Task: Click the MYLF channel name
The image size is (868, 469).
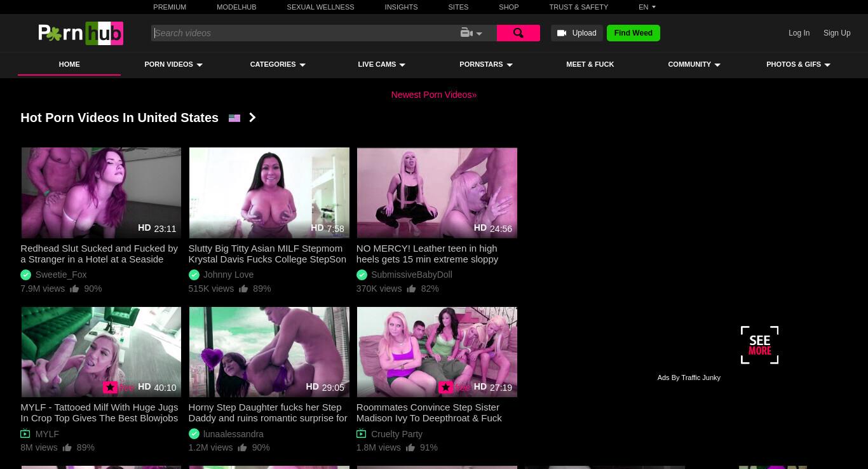Action: [47, 434]
